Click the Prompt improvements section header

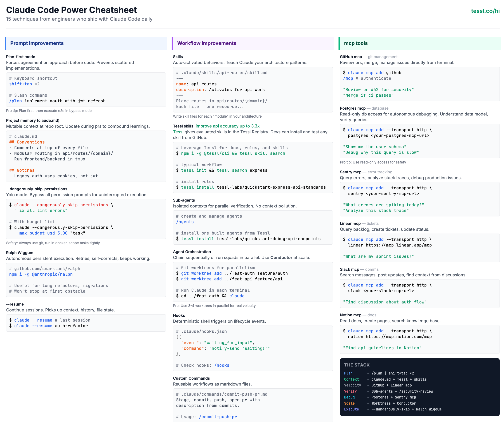pyautogui.click(x=37, y=43)
